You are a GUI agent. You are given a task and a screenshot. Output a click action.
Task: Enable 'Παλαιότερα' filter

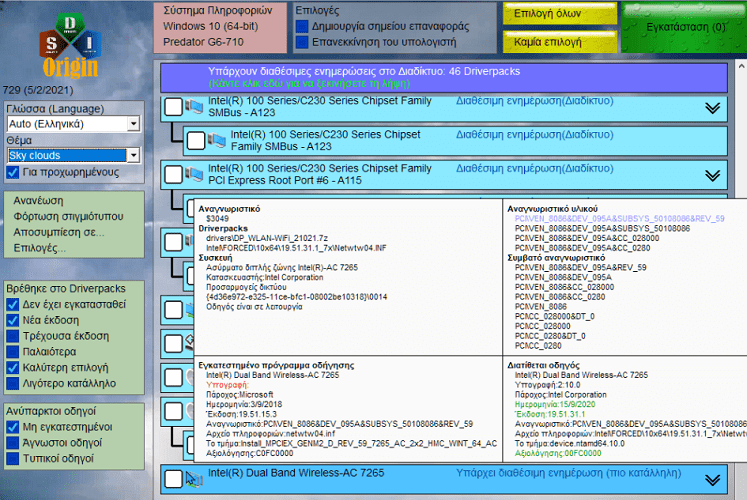click(13, 352)
